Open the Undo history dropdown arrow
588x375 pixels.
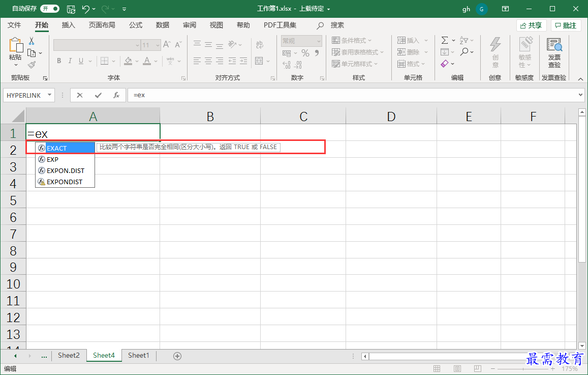click(x=94, y=9)
